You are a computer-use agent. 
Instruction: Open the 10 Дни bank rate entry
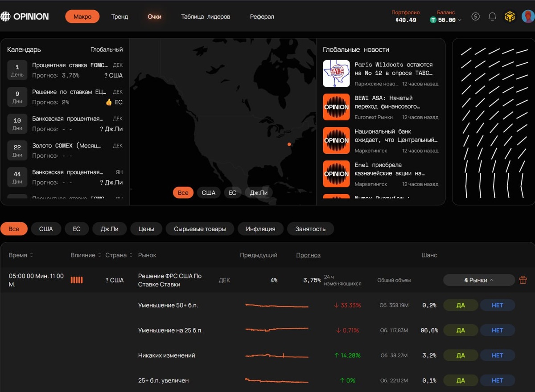tap(65, 124)
